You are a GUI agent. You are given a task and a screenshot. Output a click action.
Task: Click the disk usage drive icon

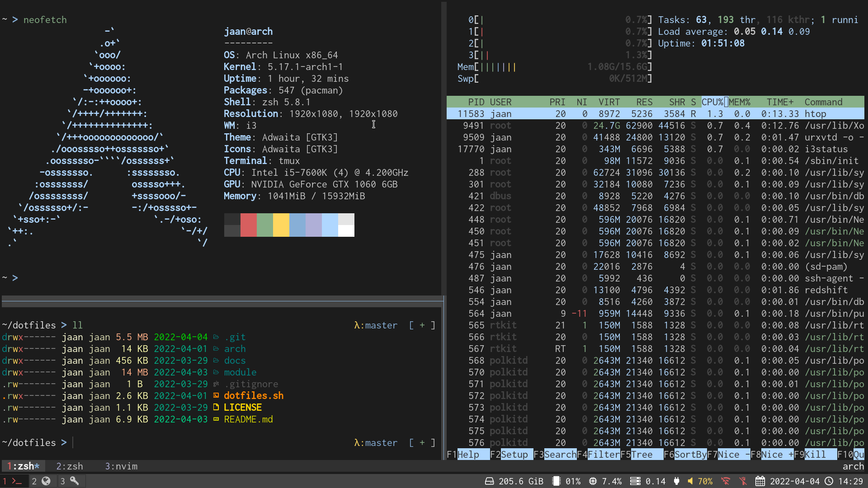pos(489,481)
